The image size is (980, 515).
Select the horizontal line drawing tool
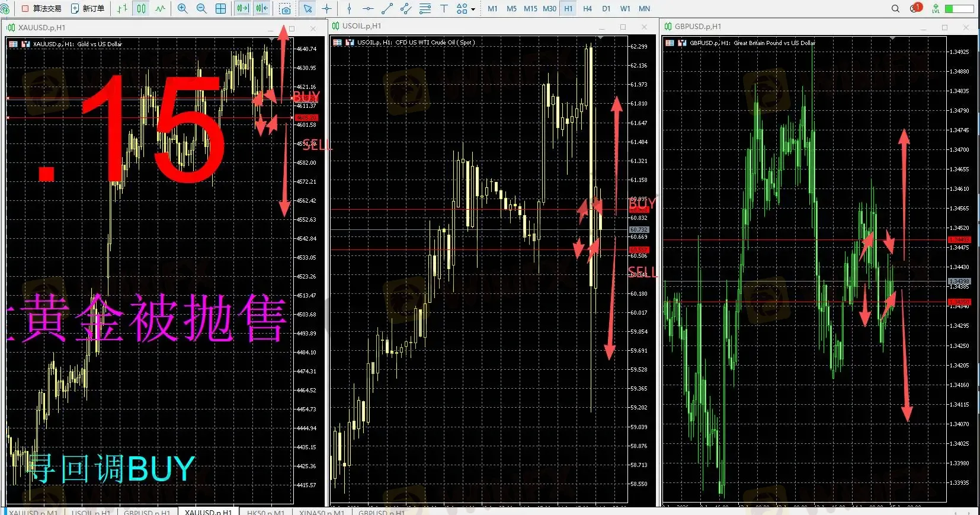(x=368, y=9)
